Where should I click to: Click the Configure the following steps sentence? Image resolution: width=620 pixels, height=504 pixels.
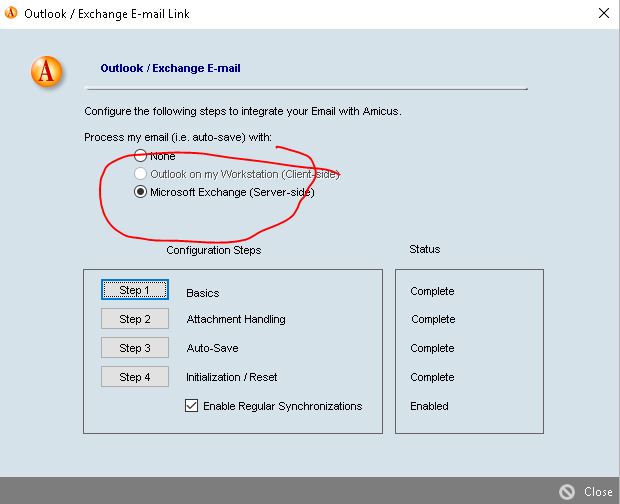click(x=243, y=111)
